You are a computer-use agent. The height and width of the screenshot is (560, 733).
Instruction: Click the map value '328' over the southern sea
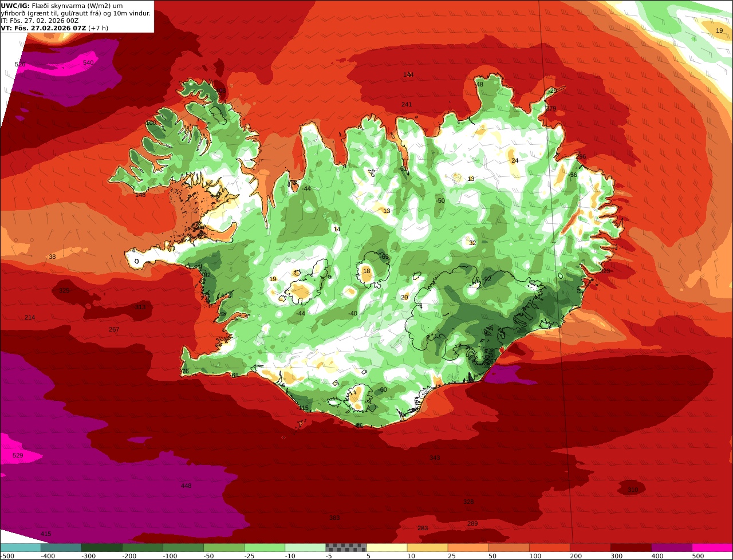[468, 502]
